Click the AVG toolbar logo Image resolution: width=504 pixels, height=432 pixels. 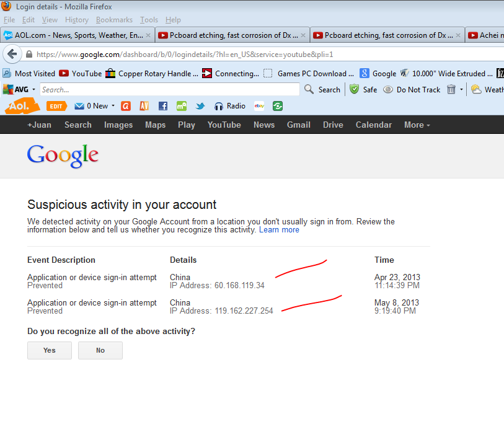coord(15,89)
